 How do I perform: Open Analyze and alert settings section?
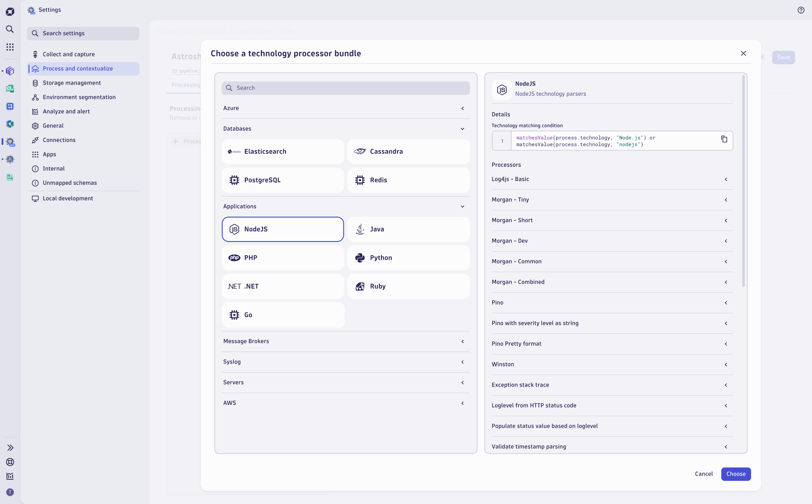(66, 112)
